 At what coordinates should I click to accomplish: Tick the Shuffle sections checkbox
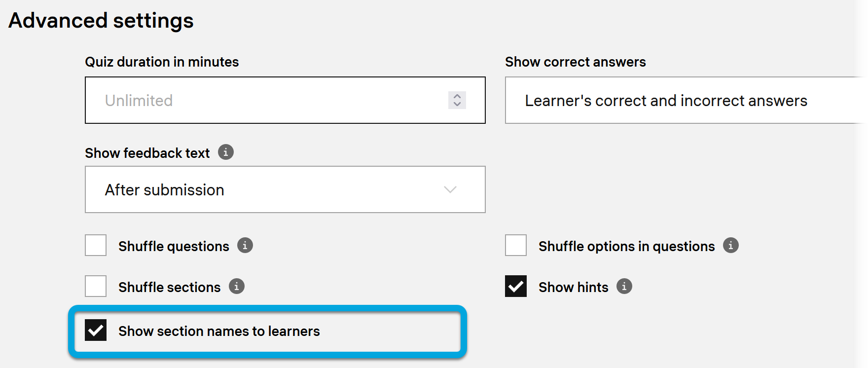tap(96, 287)
